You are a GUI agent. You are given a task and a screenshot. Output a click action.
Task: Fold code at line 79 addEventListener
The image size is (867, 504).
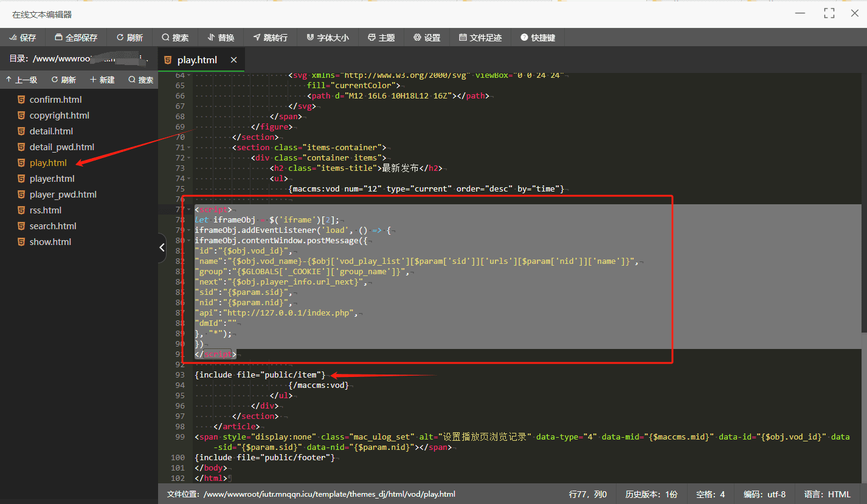(189, 230)
